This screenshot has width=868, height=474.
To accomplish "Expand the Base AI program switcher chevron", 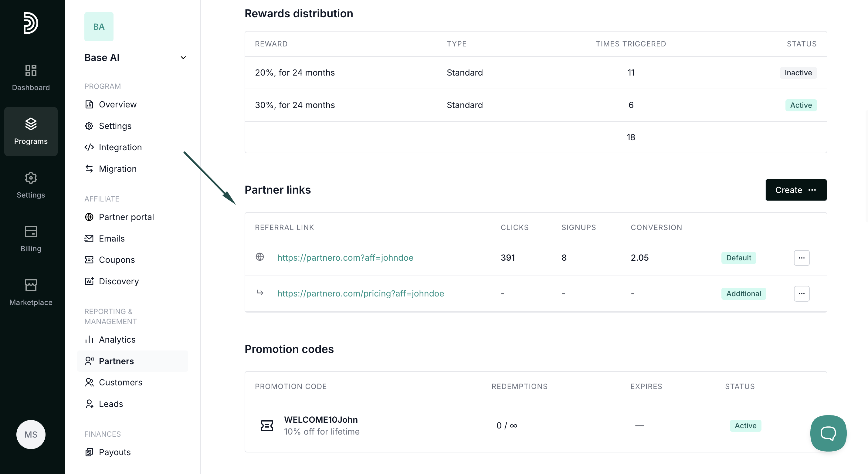I will [x=183, y=58].
